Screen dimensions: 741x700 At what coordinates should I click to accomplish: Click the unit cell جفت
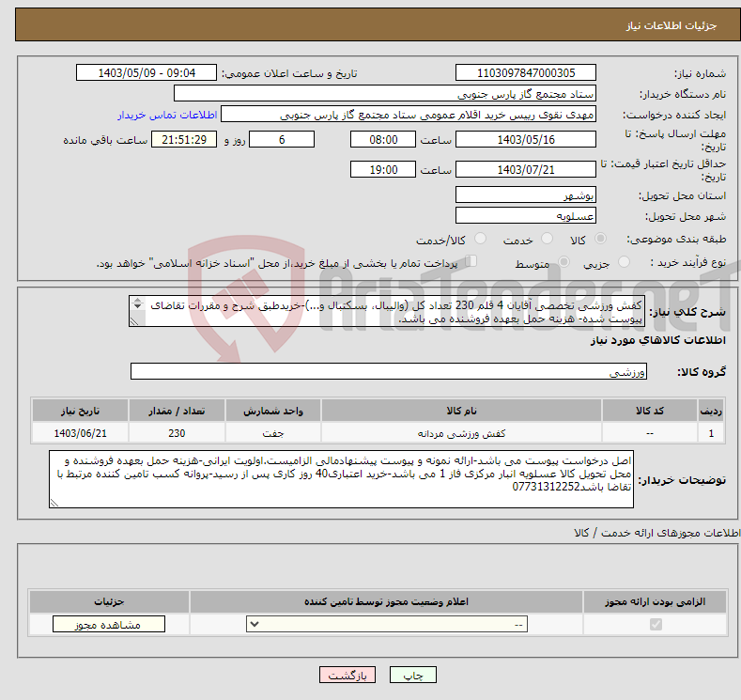[273, 433]
